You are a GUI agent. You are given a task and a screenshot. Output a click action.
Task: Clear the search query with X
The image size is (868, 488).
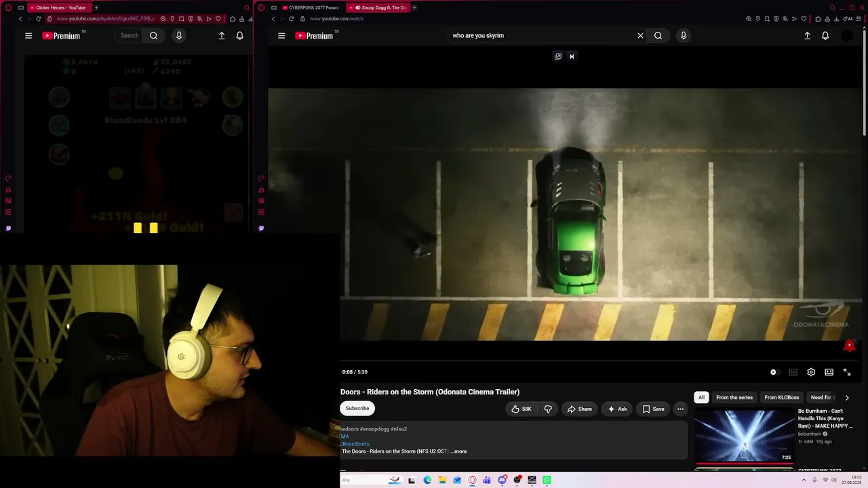point(640,36)
